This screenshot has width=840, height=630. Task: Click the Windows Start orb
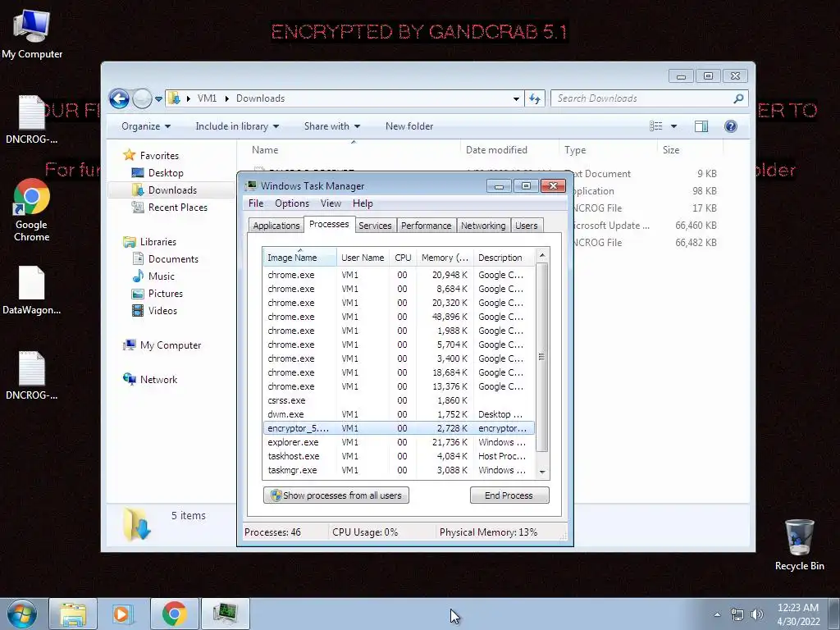pyautogui.click(x=22, y=614)
